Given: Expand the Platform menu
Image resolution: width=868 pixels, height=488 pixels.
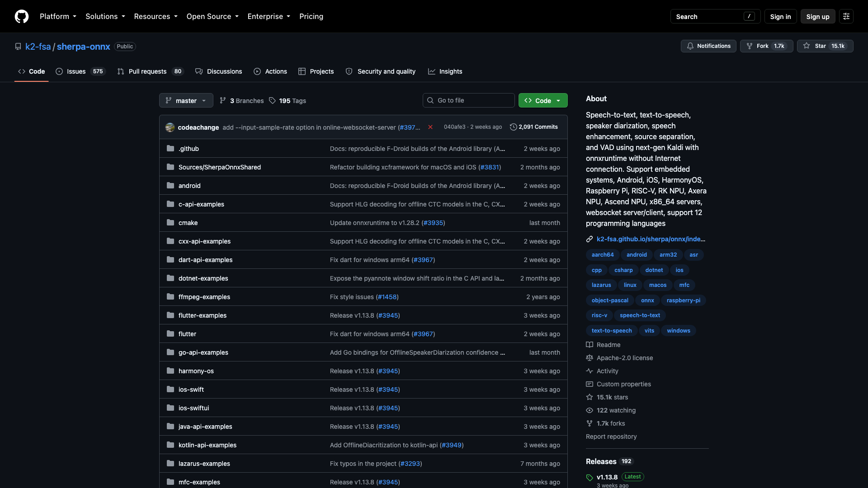Looking at the screenshot, I should pos(58,16).
